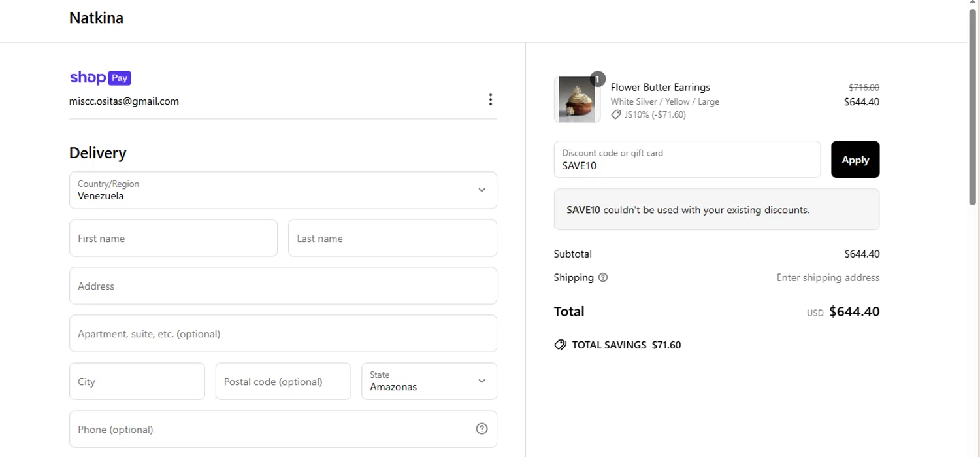Screen dimensions: 980x457
Task: Click the TOTAL SAVINGS $71.60 text
Action: coord(626,345)
